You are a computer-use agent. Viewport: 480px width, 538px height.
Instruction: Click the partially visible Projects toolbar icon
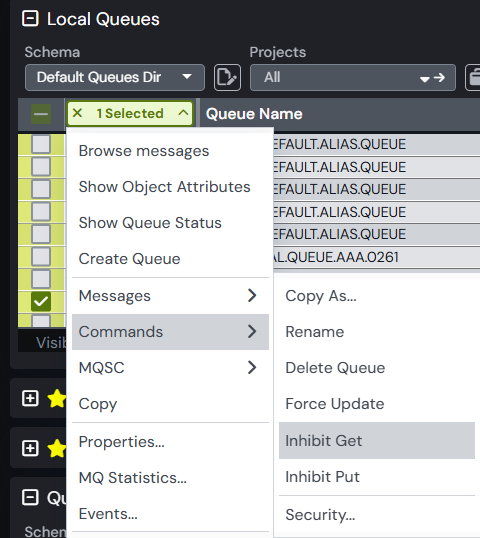pyautogui.click(x=473, y=77)
